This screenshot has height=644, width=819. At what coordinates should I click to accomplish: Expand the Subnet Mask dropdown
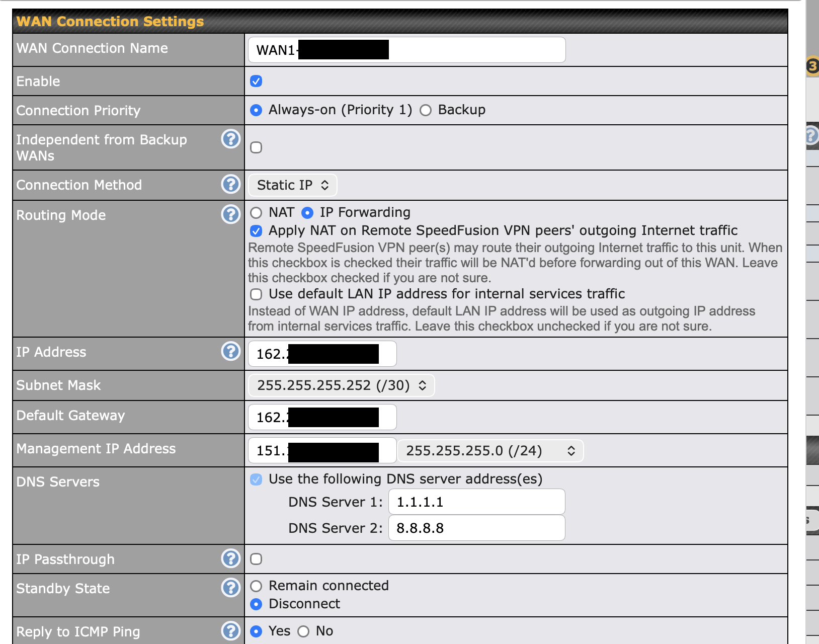click(341, 385)
